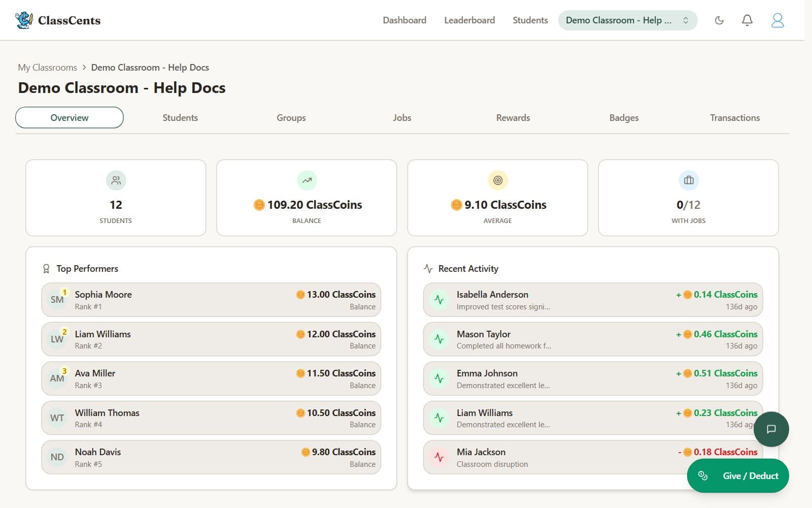This screenshot has height=508, width=812.
Task: Click the students count icon in the 12 STUDENTS card
Action: (116, 180)
